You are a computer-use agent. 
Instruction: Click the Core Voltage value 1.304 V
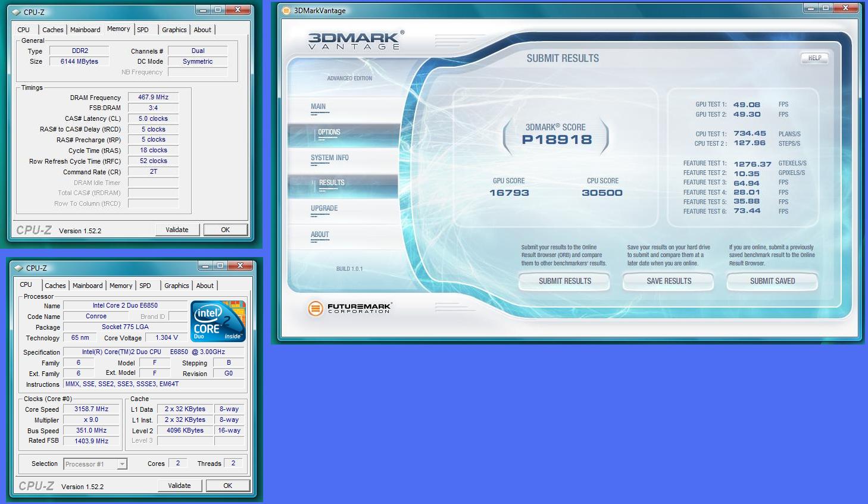point(167,337)
